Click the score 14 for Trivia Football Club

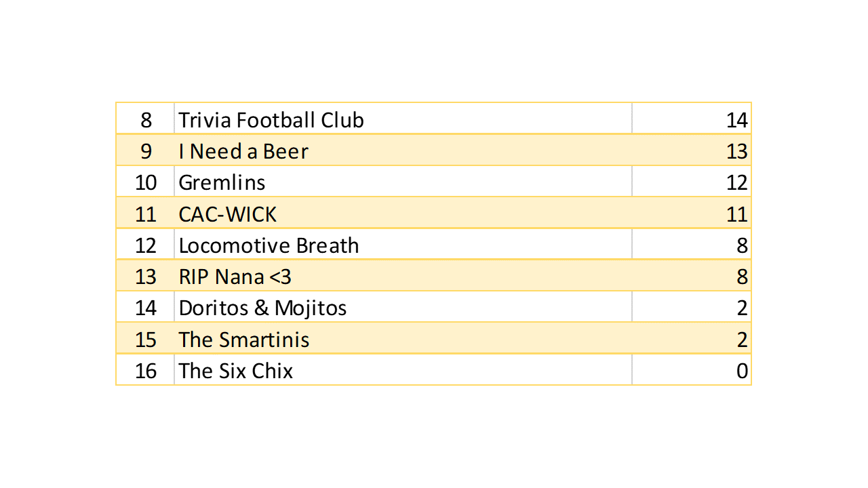click(736, 120)
